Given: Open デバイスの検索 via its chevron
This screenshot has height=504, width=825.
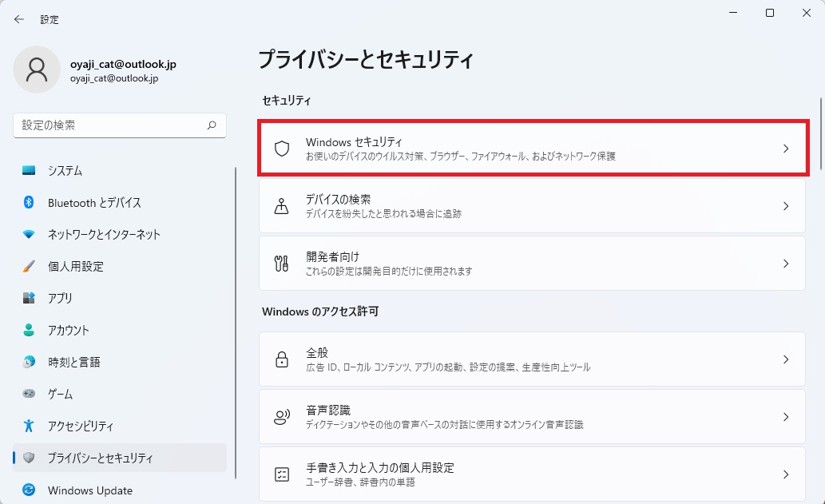Looking at the screenshot, I should [786, 206].
